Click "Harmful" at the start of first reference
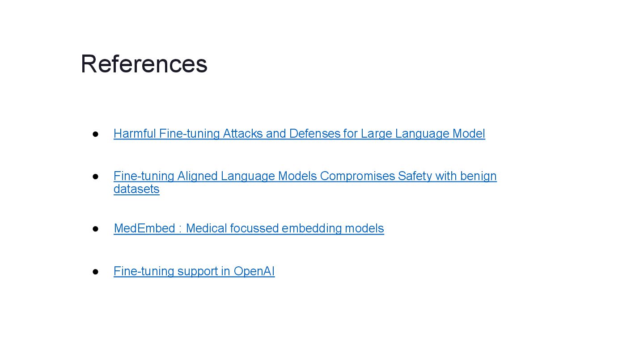644x362 pixels. 135,134
